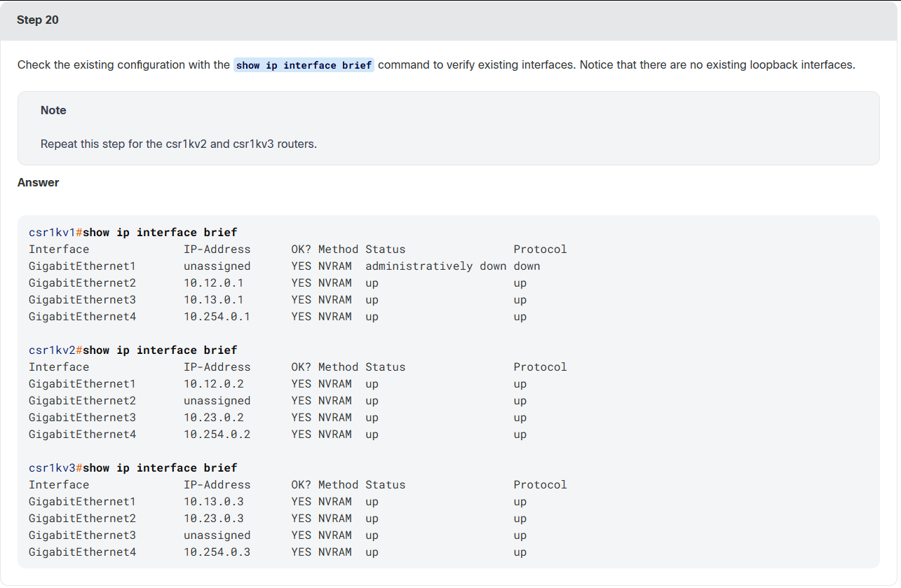Click the IP address "10.254.0.1"
The image size is (901, 588).
tap(217, 317)
